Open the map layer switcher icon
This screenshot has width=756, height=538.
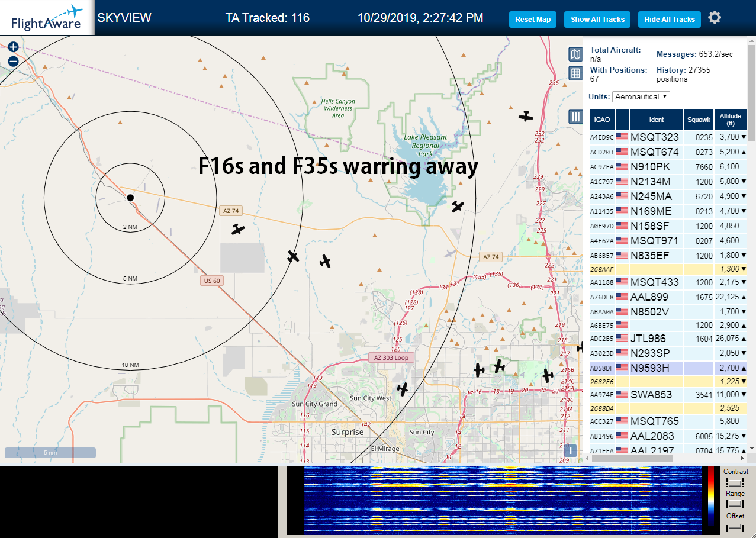(x=575, y=55)
